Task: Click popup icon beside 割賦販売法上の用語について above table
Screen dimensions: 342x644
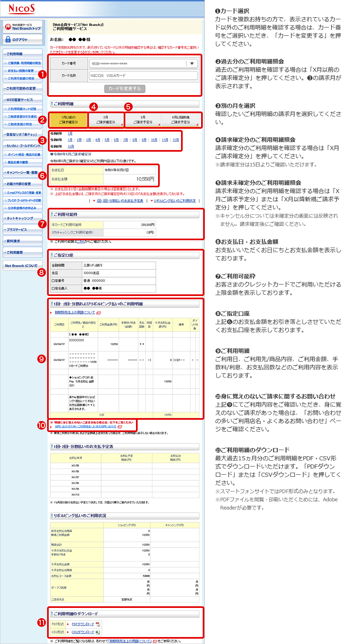Action: pos(98,313)
